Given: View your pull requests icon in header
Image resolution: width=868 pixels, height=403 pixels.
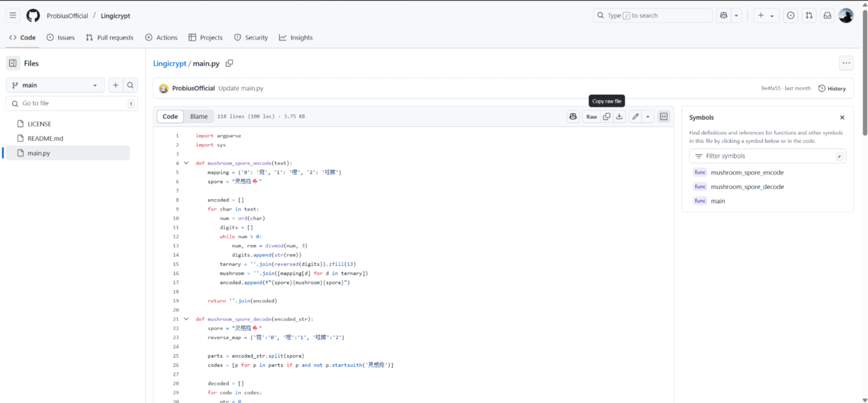Looking at the screenshot, I should [809, 15].
